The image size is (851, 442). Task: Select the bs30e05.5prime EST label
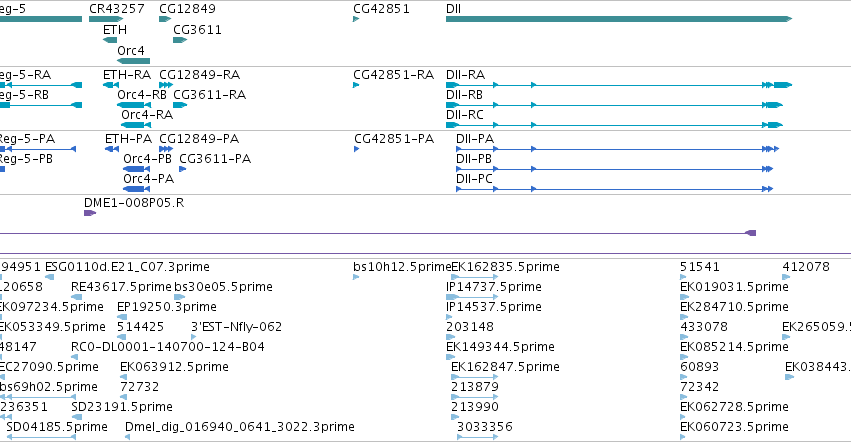pyautogui.click(x=224, y=287)
